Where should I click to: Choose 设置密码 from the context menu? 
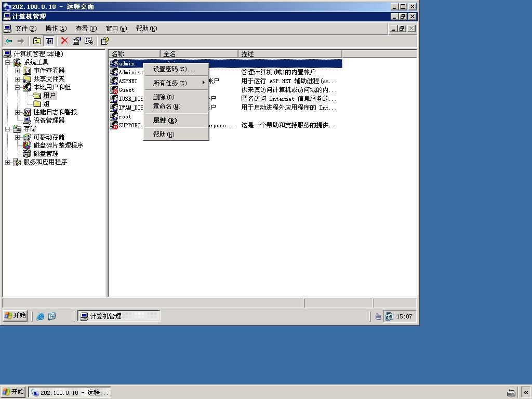176,69
